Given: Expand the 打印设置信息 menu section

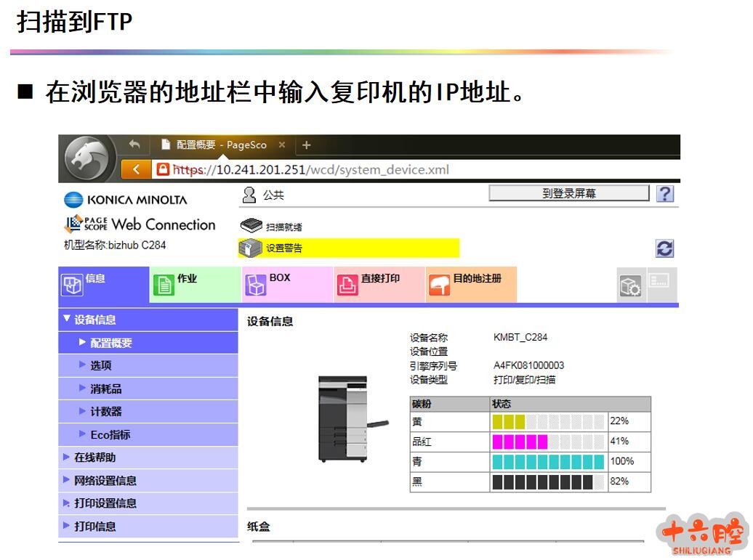Looking at the screenshot, I should pyautogui.click(x=105, y=503).
